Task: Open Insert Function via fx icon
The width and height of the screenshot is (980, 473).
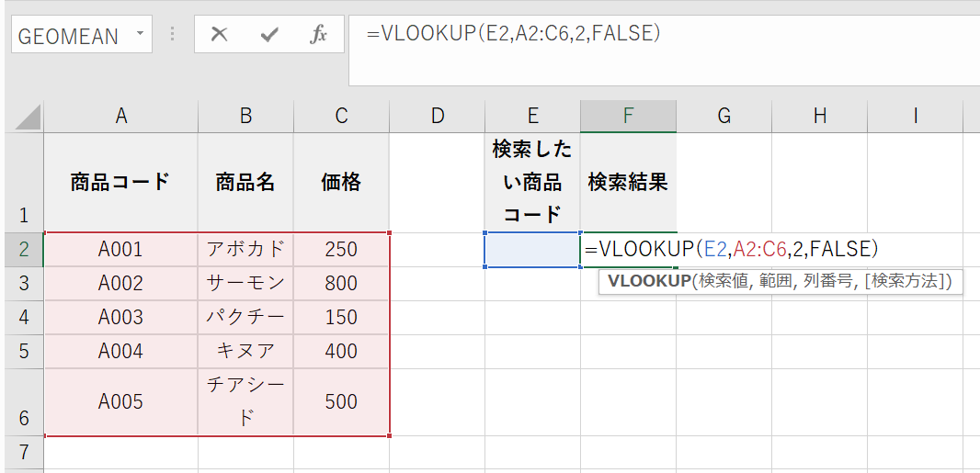Action: [318, 35]
